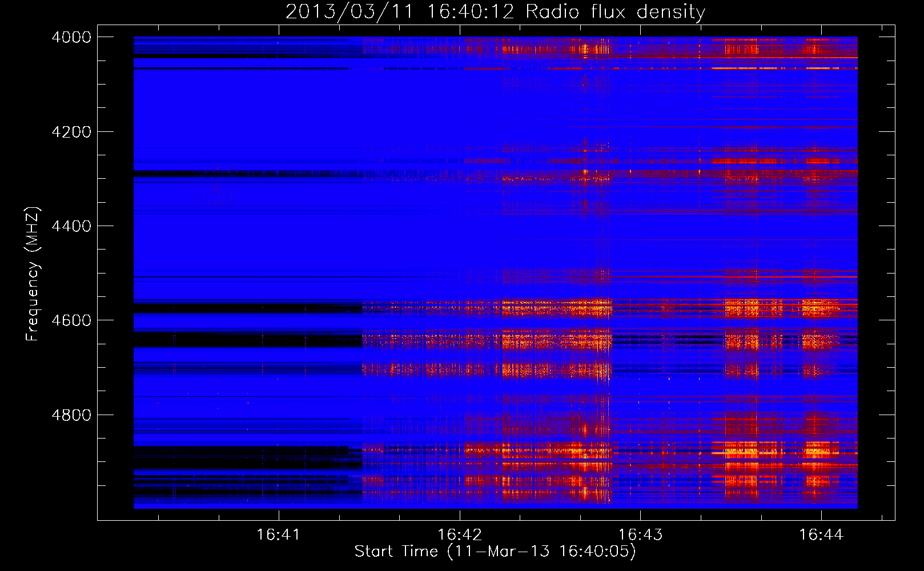Image resolution: width=924 pixels, height=571 pixels.
Task: Click the "Start Time (11-Mar-13 16:40:05)" x-axis label
Action: [495, 552]
